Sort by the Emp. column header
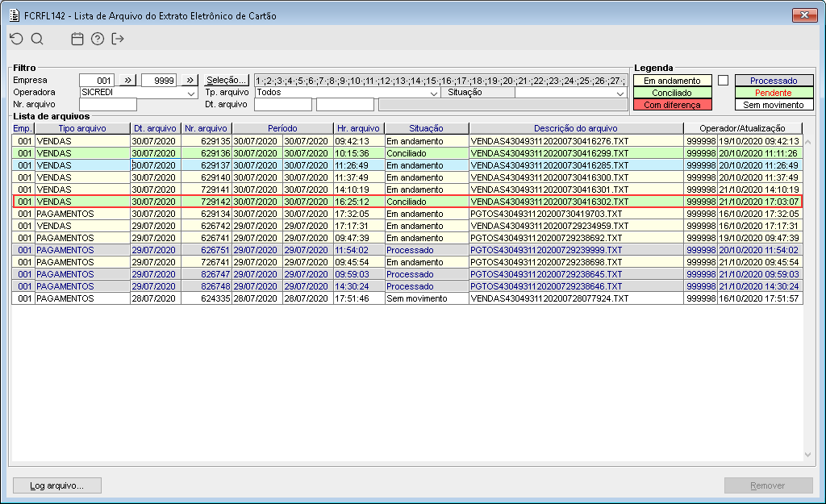This screenshot has height=504, width=826. (23, 128)
